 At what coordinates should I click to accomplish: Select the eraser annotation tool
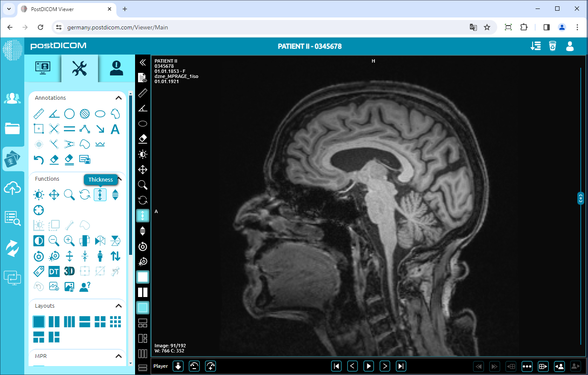(54, 159)
